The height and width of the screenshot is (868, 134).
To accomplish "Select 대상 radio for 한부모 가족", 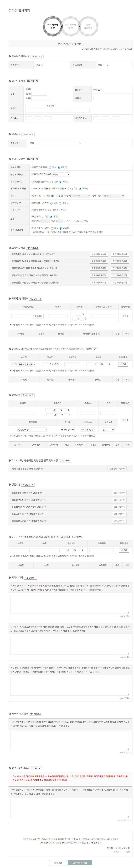I will point(50,168).
